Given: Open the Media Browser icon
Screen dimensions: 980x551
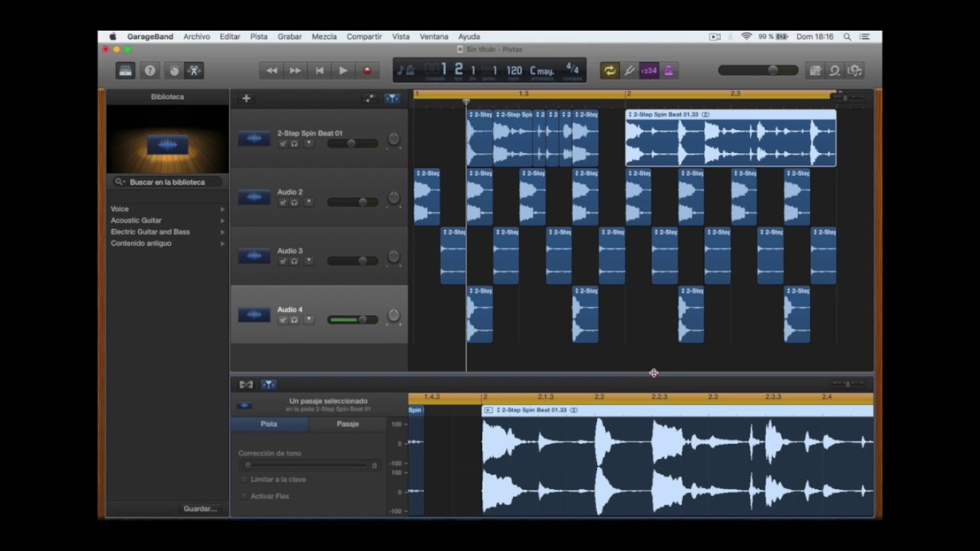Looking at the screenshot, I should click(x=854, y=70).
